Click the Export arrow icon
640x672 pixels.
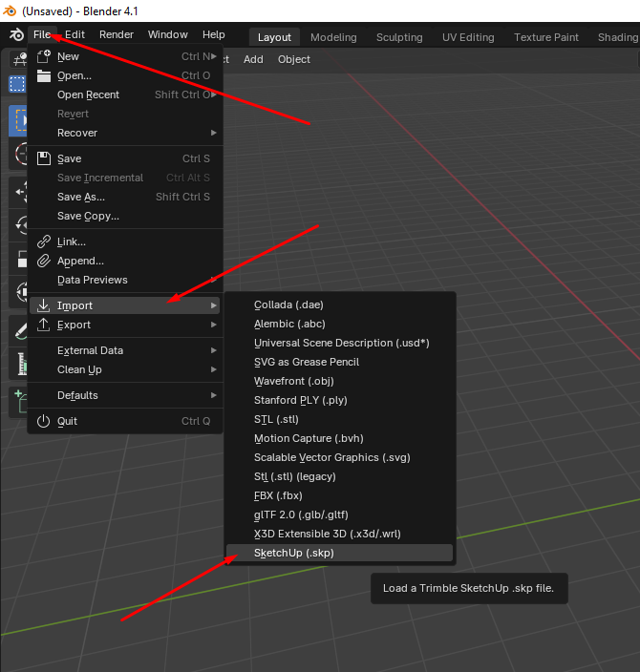(x=43, y=325)
